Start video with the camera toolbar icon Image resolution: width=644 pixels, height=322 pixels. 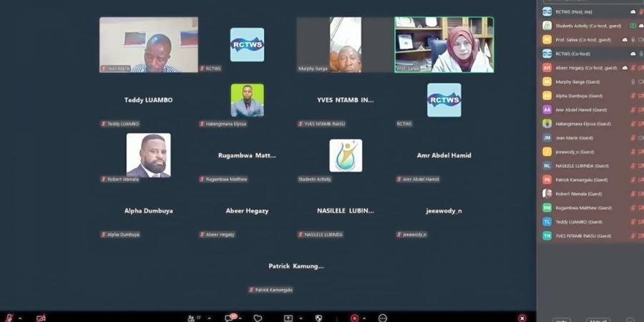(41, 318)
